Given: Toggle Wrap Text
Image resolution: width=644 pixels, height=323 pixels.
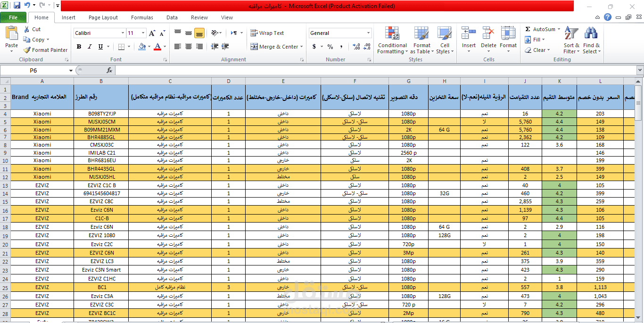Looking at the screenshot, I should (x=267, y=33).
